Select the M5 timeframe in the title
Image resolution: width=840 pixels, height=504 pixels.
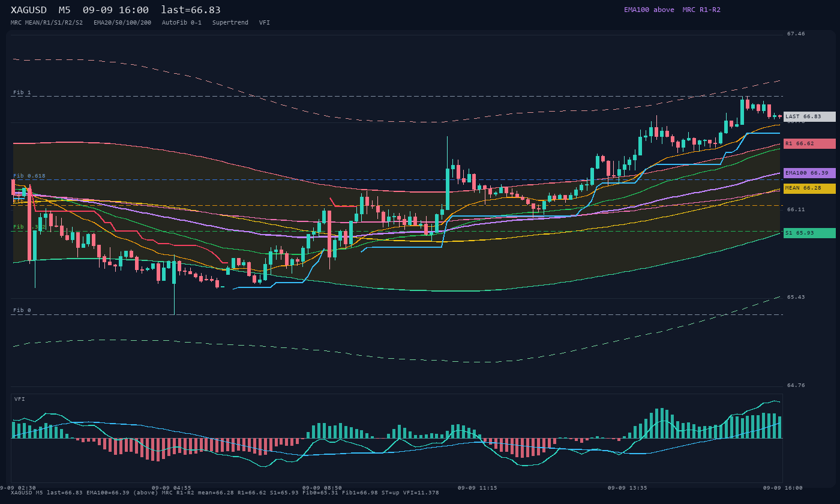[x=65, y=10]
